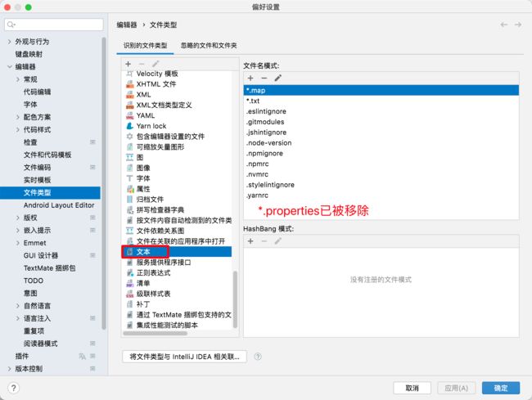Switch to the 识别的文件类型 tab

tap(145, 46)
